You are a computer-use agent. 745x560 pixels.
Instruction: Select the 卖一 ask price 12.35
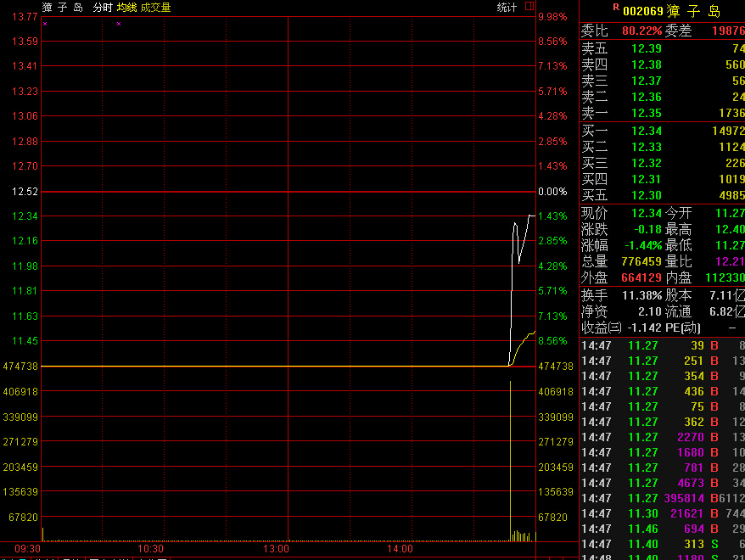pos(647,113)
